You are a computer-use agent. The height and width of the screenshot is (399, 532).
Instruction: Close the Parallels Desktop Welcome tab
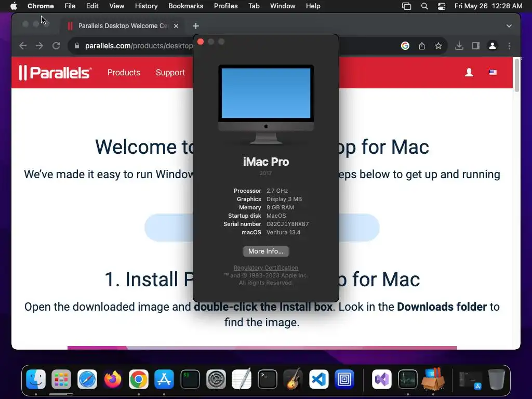click(176, 26)
